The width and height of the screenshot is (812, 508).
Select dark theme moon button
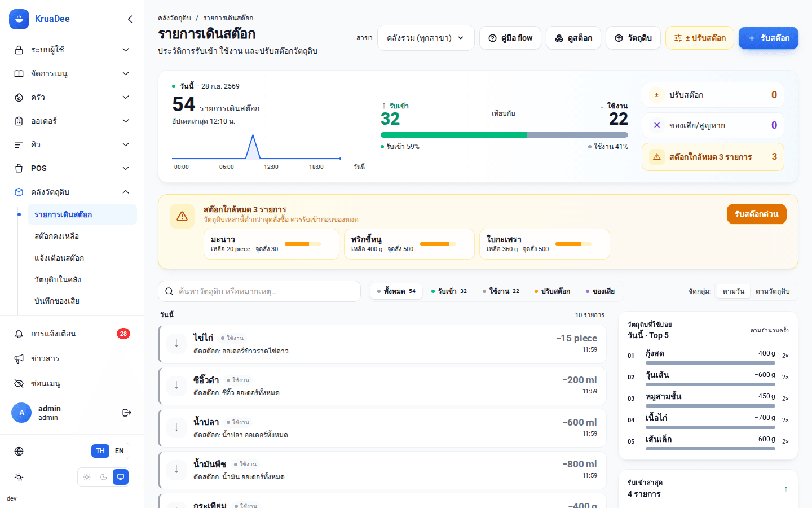point(104,477)
